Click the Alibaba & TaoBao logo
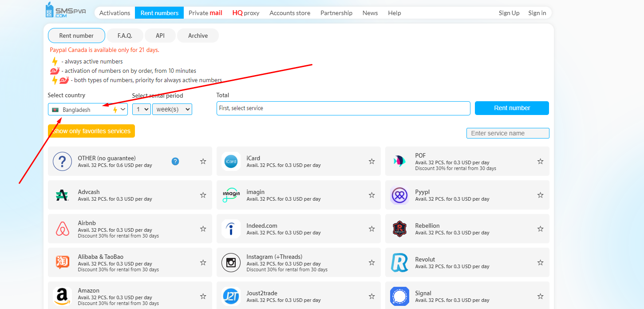This screenshot has width=644, height=309. click(x=62, y=262)
